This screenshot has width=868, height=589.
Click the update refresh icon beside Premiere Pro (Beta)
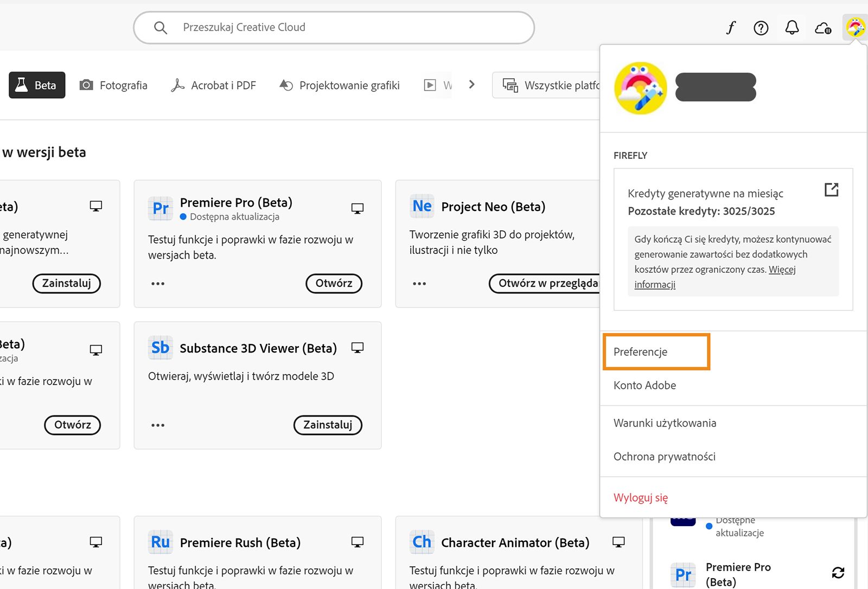point(838,572)
